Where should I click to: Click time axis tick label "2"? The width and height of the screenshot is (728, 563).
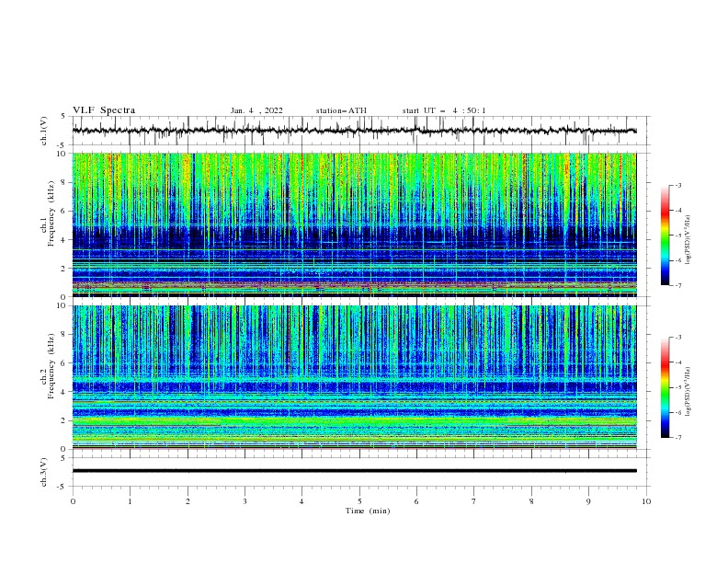[x=188, y=501]
